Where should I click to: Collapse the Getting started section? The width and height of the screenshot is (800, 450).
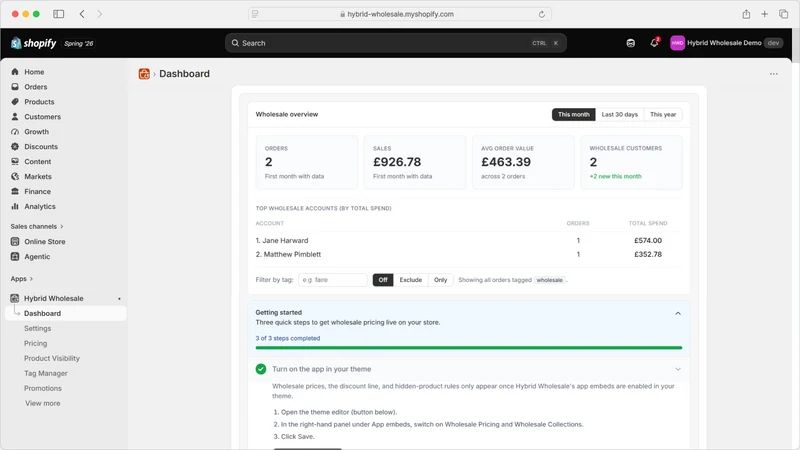[678, 313]
